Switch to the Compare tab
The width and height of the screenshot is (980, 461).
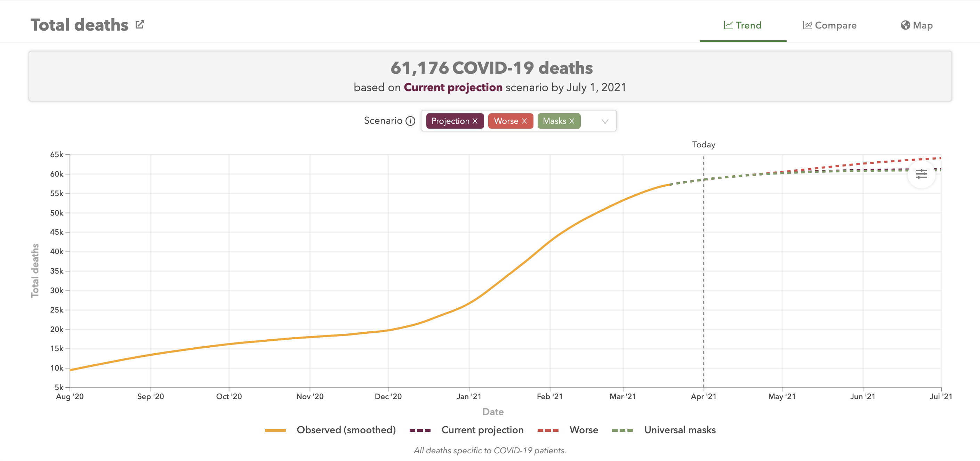(835, 25)
